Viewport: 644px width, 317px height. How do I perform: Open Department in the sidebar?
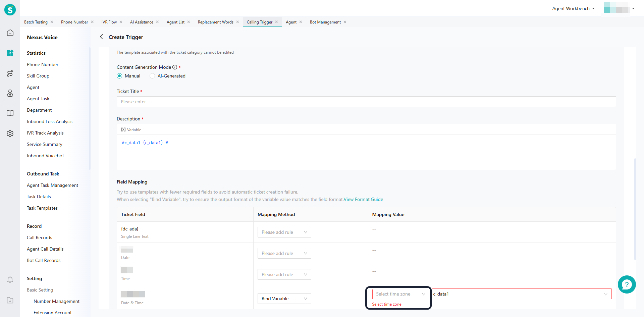click(39, 110)
